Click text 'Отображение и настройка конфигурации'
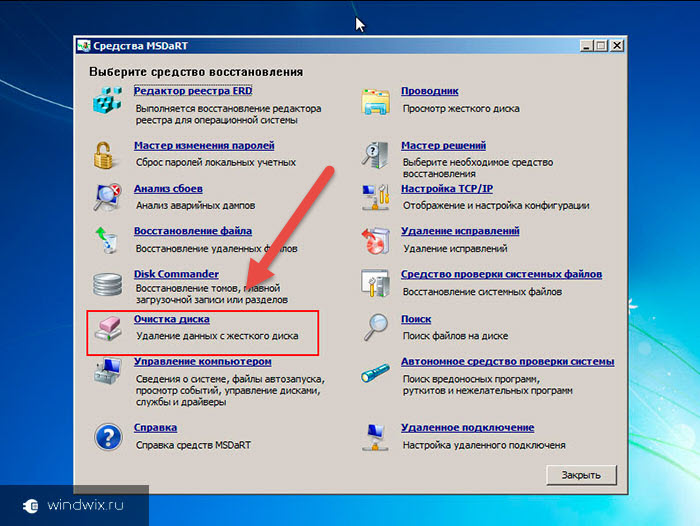The height and width of the screenshot is (526, 700). click(x=496, y=205)
